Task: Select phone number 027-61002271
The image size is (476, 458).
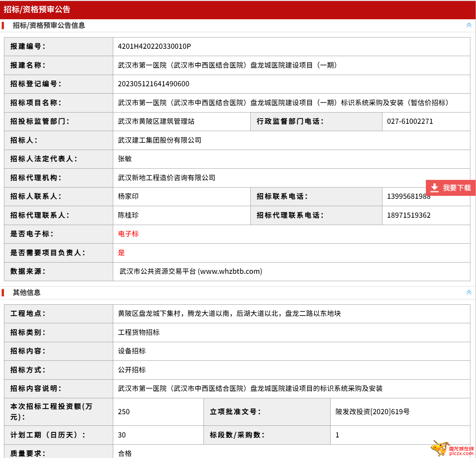Action: tap(410, 121)
